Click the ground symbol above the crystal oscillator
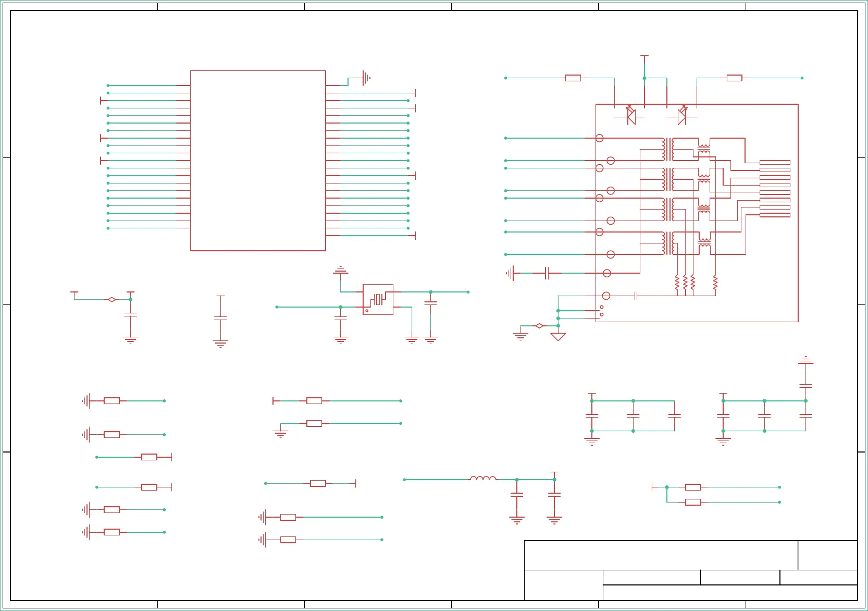 click(341, 270)
